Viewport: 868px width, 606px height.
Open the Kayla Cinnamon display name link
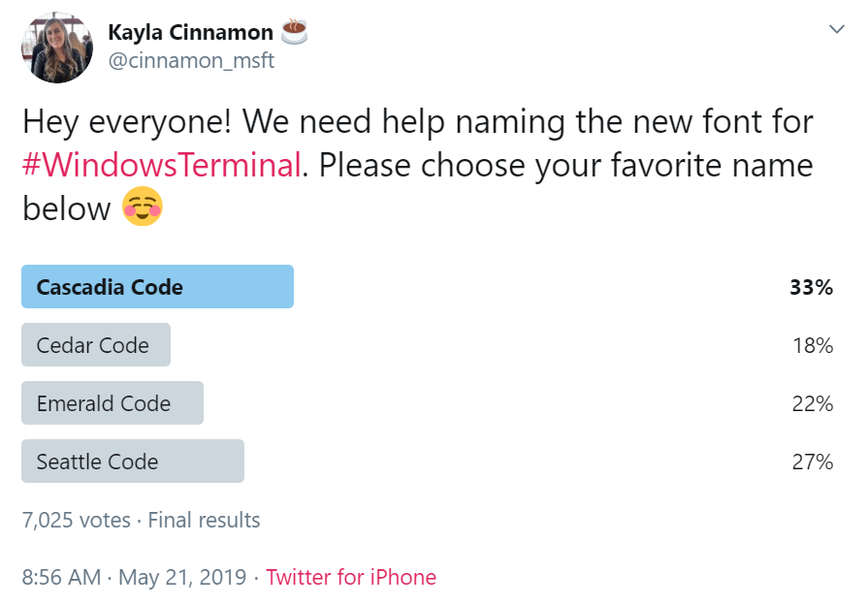pos(190,32)
